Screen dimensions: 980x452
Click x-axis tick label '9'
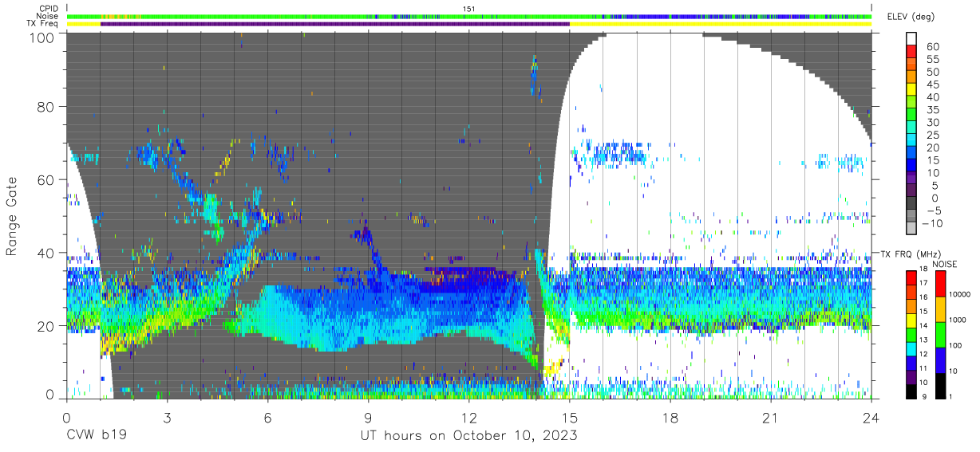(368, 418)
